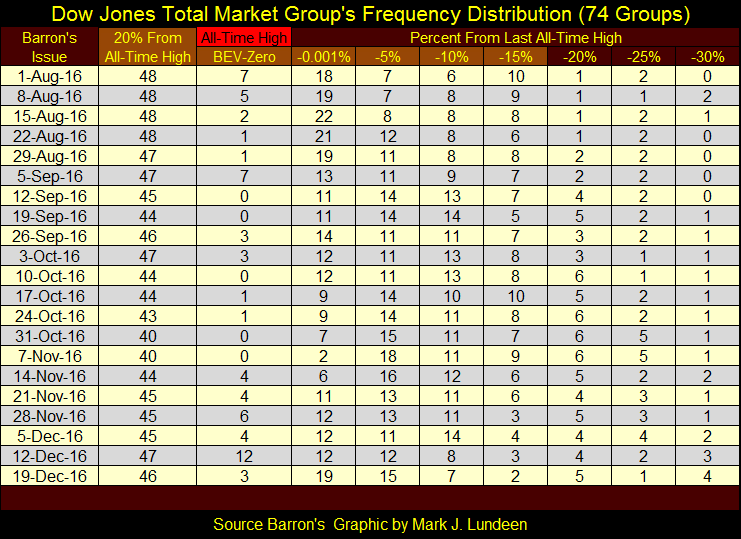This screenshot has width=741, height=539.
Task: Select the 26-Sep-16 date cell
Action: click(x=50, y=236)
